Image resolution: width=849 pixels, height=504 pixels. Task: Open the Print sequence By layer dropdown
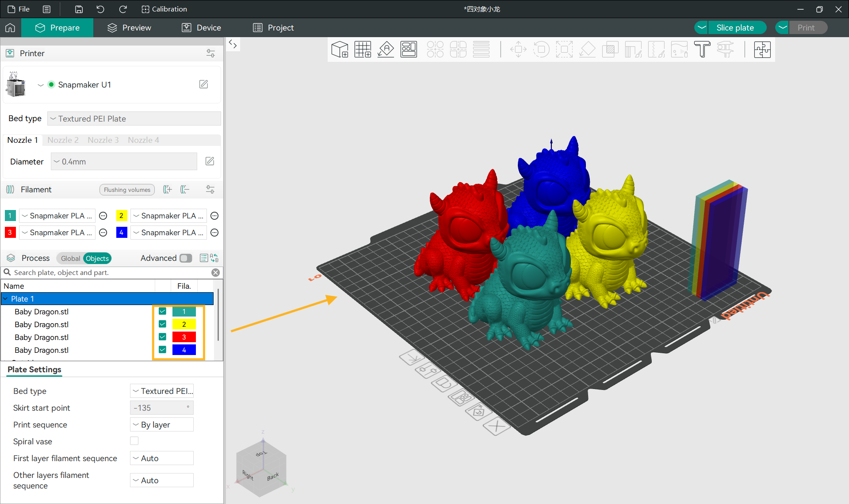click(x=162, y=424)
